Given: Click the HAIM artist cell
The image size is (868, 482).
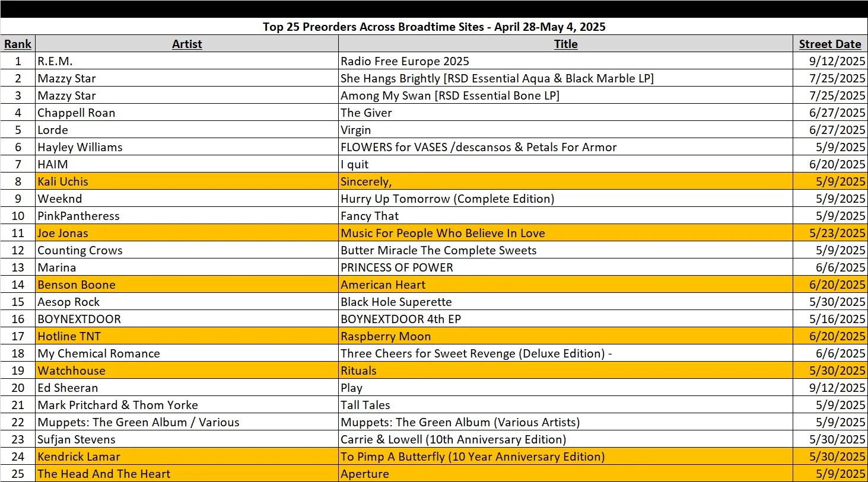Looking at the screenshot, I should click(187, 164).
